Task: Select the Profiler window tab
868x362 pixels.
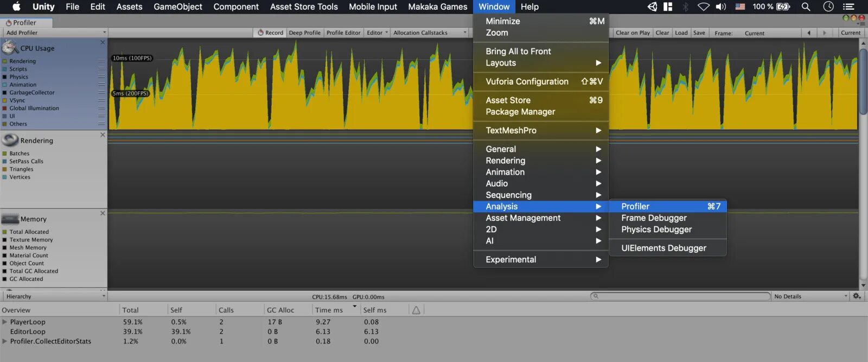Action: (x=25, y=22)
